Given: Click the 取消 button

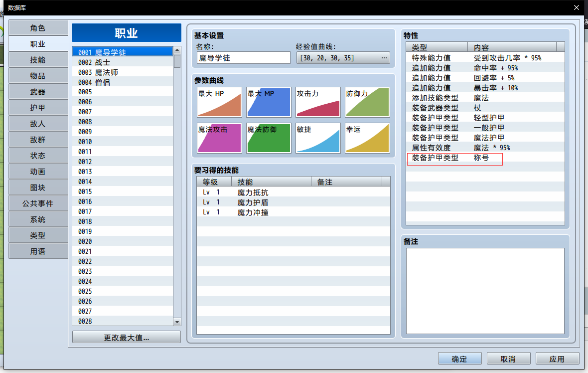Looking at the screenshot, I should [508, 359].
